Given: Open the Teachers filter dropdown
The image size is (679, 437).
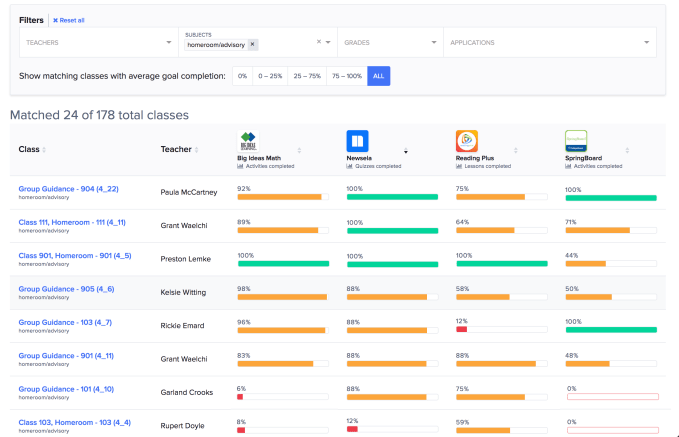Looking at the screenshot, I should [x=99, y=42].
